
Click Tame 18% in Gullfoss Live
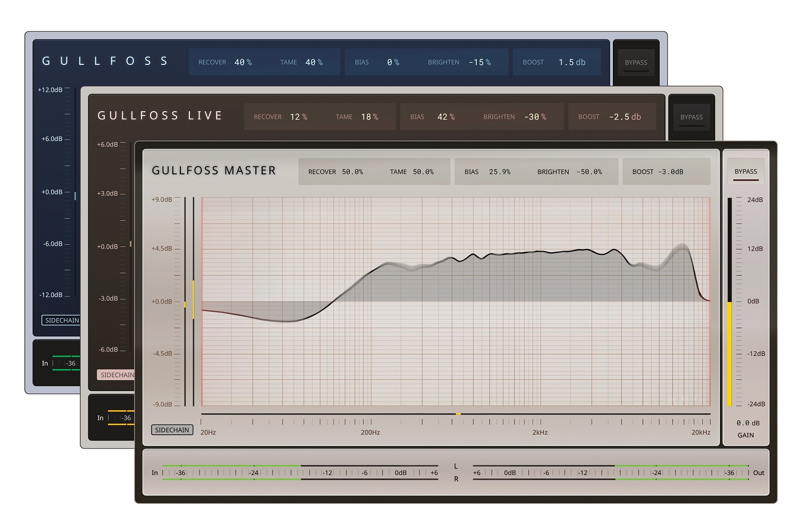pos(369,117)
